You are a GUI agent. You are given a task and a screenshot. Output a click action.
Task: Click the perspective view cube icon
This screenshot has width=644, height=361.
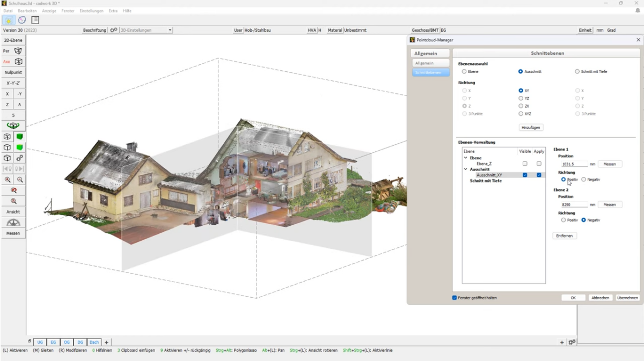(18, 51)
